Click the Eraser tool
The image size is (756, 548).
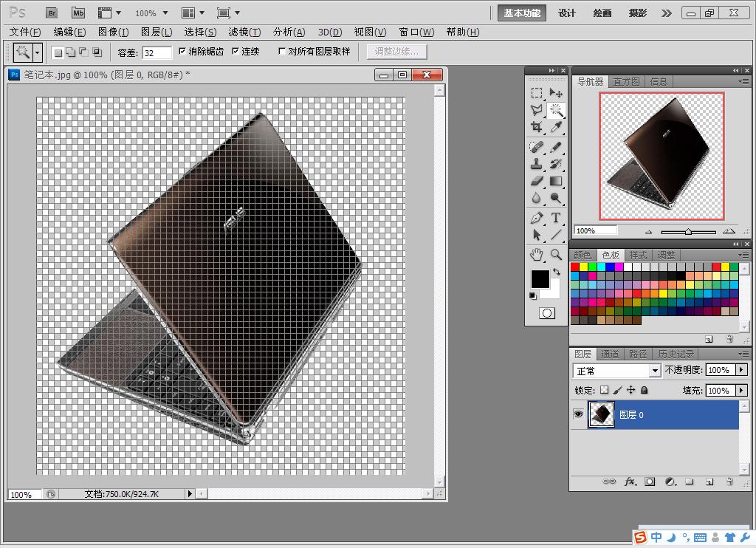(x=536, y=182)
